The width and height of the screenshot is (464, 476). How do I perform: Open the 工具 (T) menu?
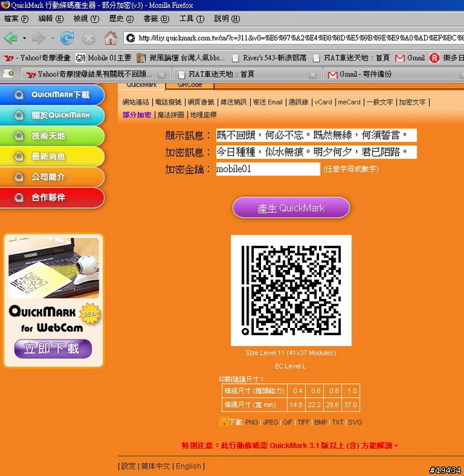pos(191,19)
